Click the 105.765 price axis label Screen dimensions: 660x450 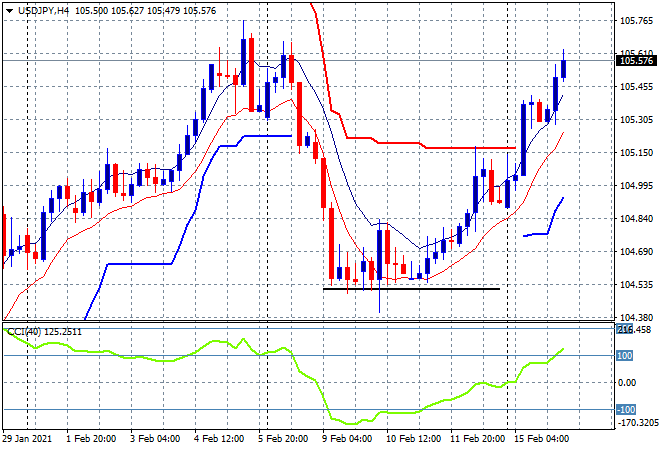pos(636,21)
